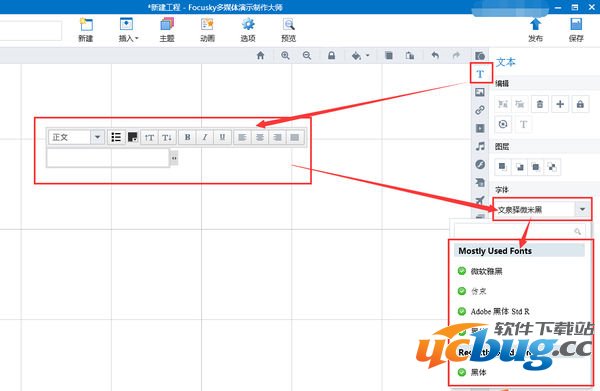Select the Text (T) tool in the sidebar

[x=480, y=73]
